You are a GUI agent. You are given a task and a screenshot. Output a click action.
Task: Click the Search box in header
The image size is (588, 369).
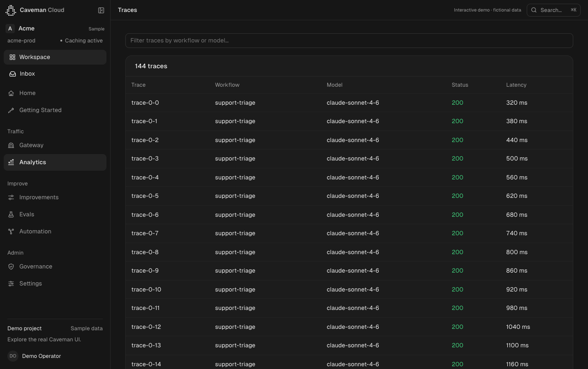pyautogui.click(x=553, y=10)
